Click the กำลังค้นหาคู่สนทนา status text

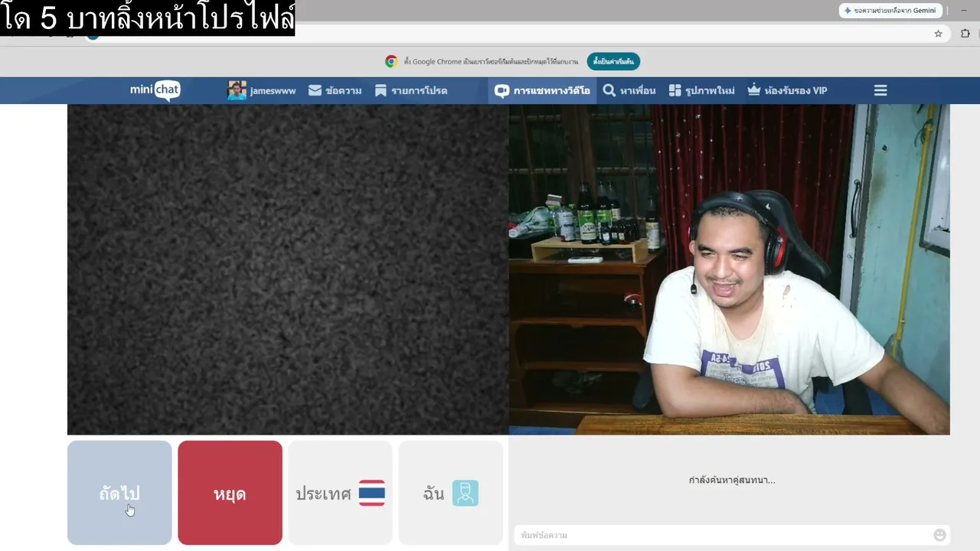pos(732,481)
